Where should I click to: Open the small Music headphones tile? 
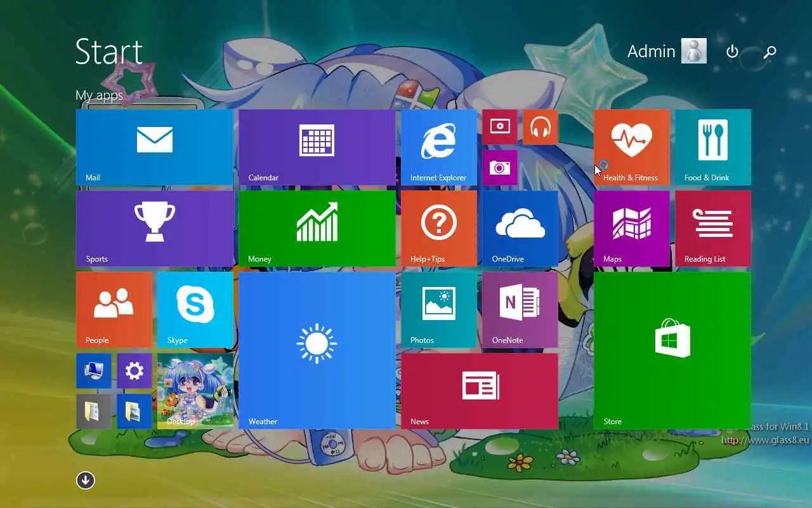(540, 127)
